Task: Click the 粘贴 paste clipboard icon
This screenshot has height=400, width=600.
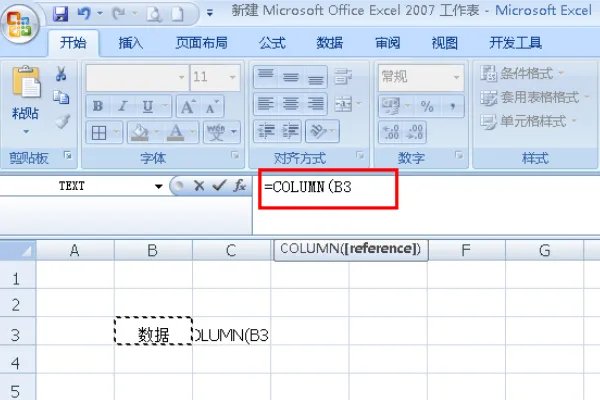Action: [26, 81]
